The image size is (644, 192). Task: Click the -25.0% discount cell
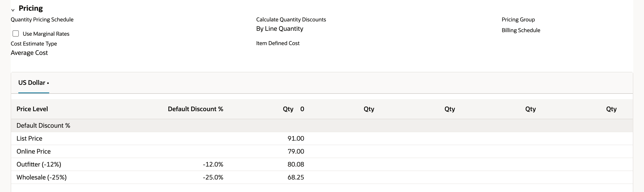213,177
